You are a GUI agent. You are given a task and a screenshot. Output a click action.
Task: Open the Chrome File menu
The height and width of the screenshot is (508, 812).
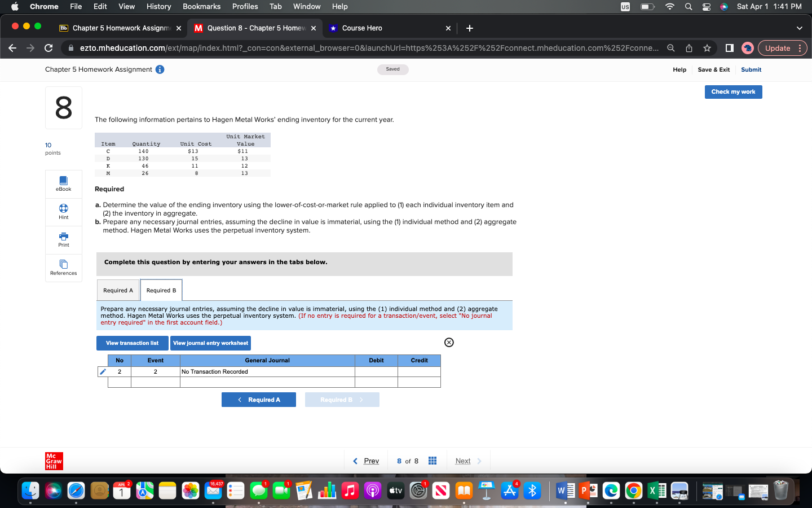pos(76,7)
